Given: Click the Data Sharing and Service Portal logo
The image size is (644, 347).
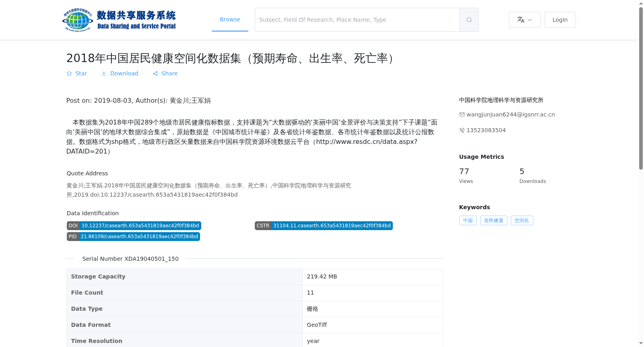Looking at the screenshot, I should point(119,20).
